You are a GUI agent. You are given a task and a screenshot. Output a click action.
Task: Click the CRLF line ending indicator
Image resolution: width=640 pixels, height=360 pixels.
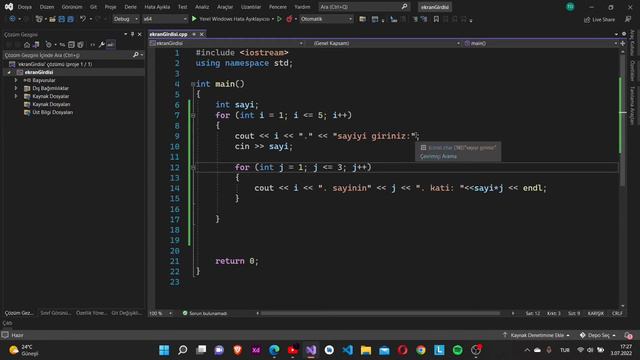point(617,313)
